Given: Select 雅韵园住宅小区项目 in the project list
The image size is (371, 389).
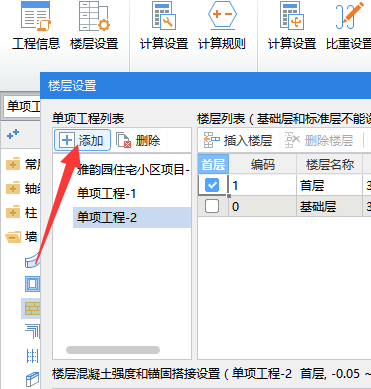Looking at the screenshot, I should (133, 170).
